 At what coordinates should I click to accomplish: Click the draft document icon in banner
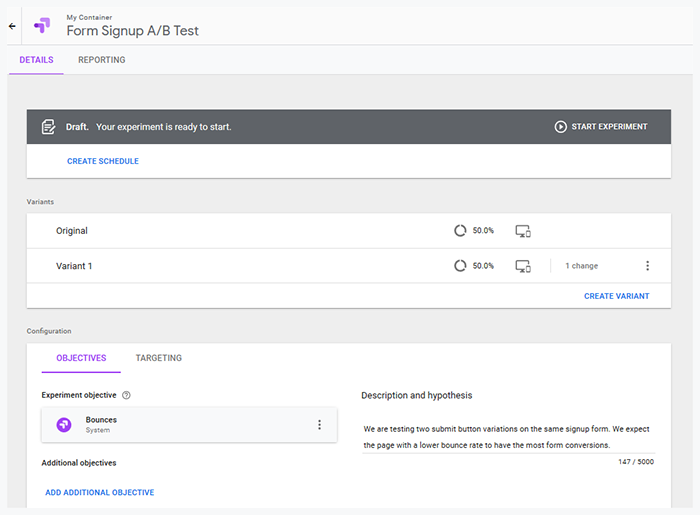pos(48,127)
